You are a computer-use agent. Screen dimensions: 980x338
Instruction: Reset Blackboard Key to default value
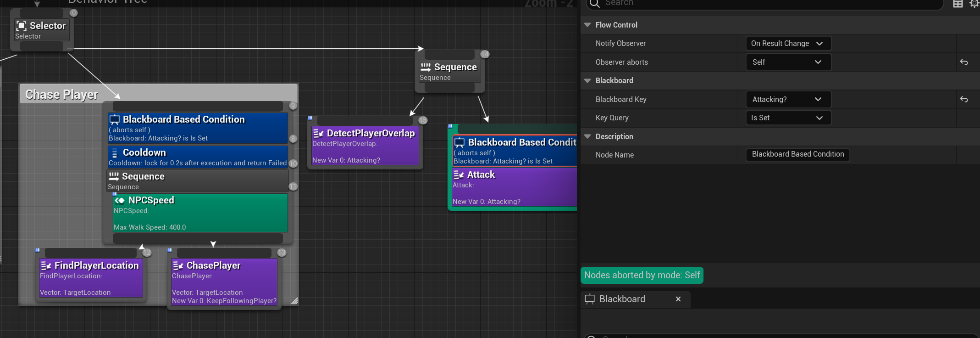[964, 99]
